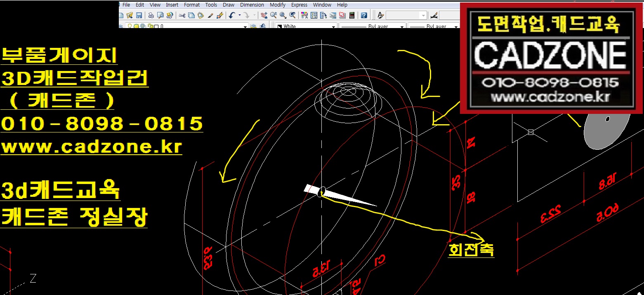Click the Copy to clipboard icon
The height and width of the screenshot is (295, 644).
point(191,15)
